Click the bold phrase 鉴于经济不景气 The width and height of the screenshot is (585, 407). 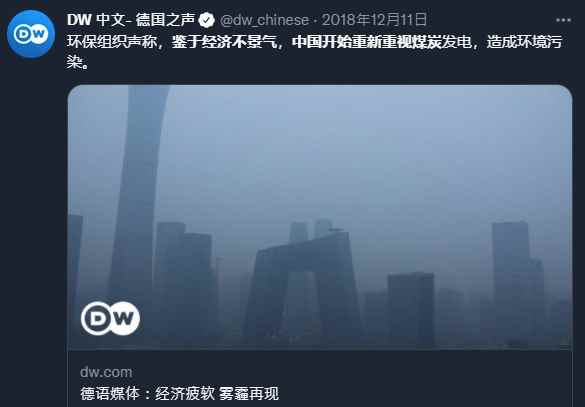coord(225,42)
